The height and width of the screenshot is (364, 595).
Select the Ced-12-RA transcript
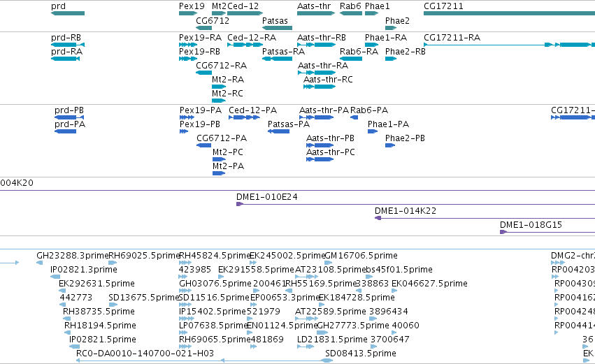tap(245, 45)
